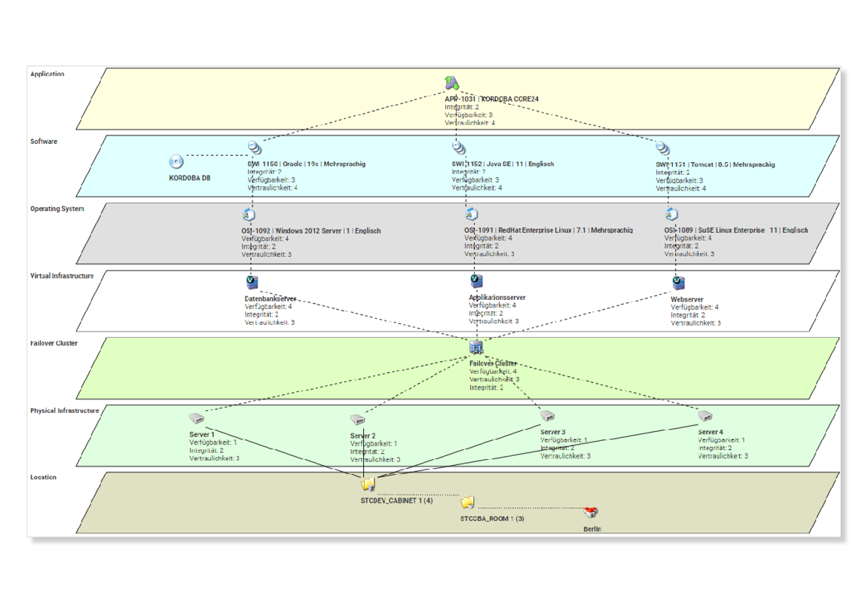Click the SWI-1150 Oracle 19c Mehrsprachig title

306,164
